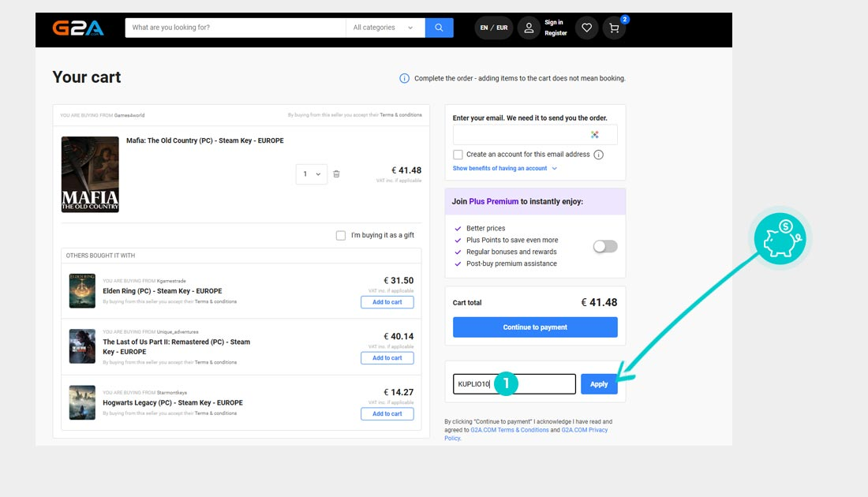
Task: Open the EN / EUR language selector
Action: click(494, 28)
